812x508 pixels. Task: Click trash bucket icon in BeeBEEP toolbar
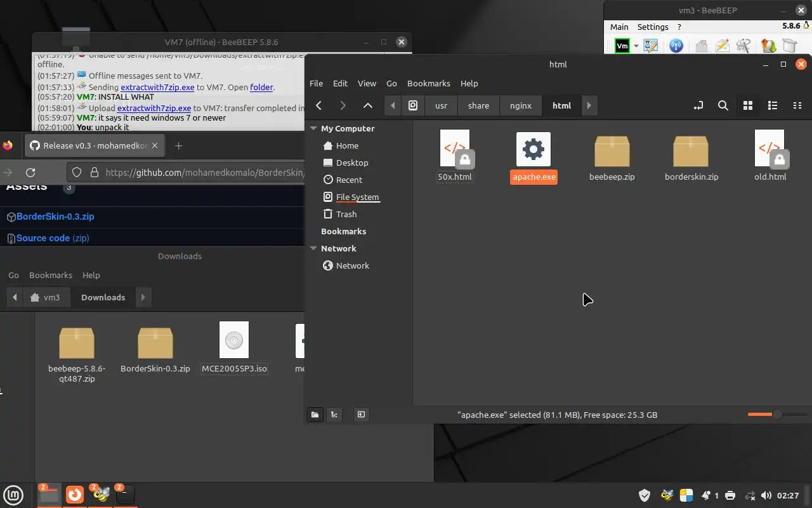pyautogui.click(x=789, y=46)
